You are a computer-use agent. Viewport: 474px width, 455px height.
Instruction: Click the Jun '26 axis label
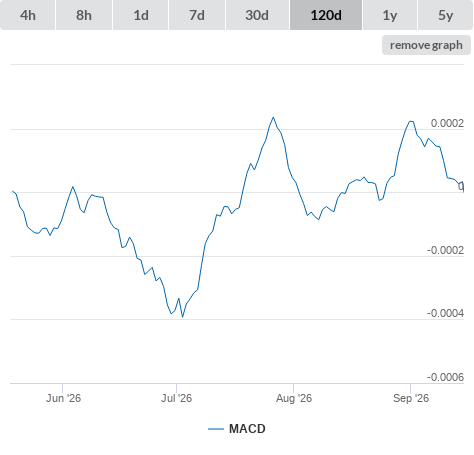pos(63,398)
